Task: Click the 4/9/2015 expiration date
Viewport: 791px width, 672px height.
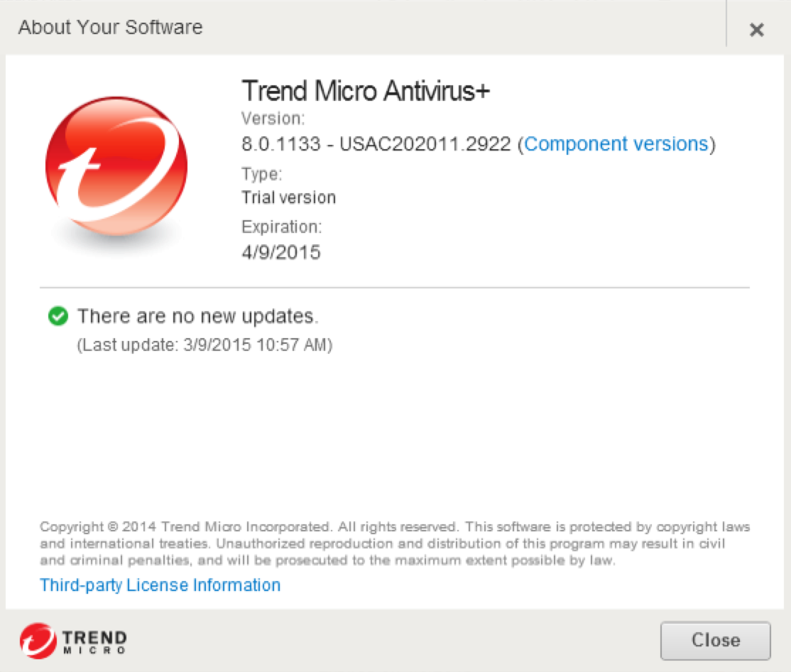Action: [281, 251]
